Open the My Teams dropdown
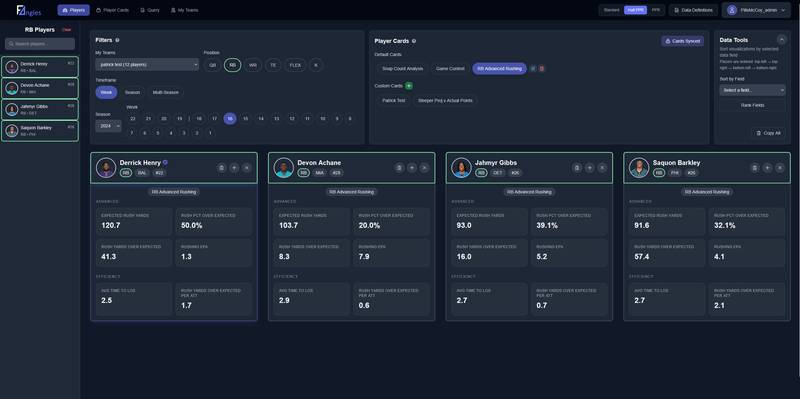This screenshot has height=399, width=800. (x=147, y=65)
